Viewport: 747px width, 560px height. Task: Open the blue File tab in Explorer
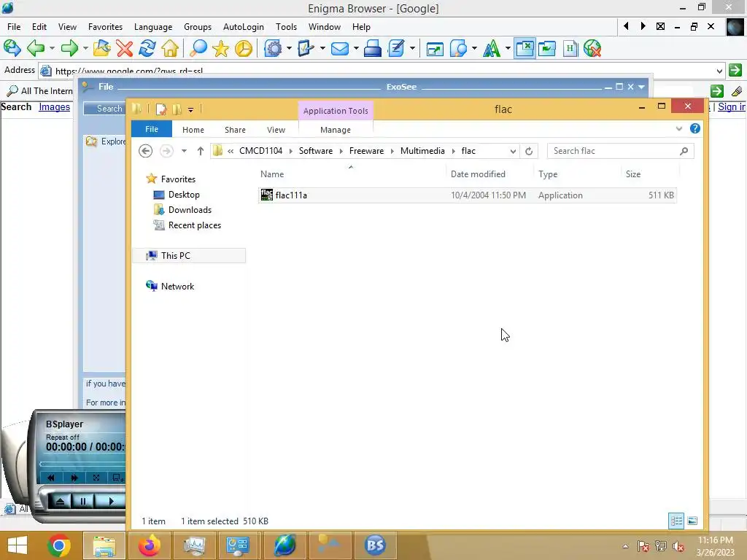coord(152,129)
